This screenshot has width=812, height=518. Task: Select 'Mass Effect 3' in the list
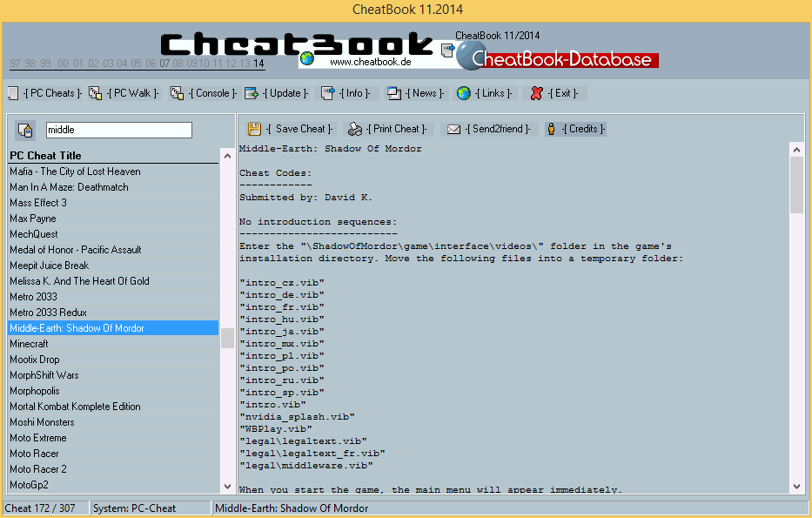[113, 203]
